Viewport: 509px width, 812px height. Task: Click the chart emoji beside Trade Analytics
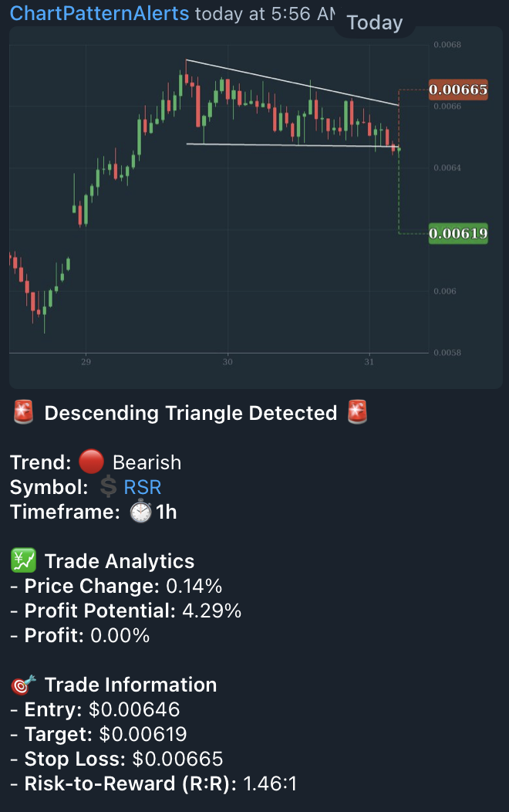click(x=22, y=561)
